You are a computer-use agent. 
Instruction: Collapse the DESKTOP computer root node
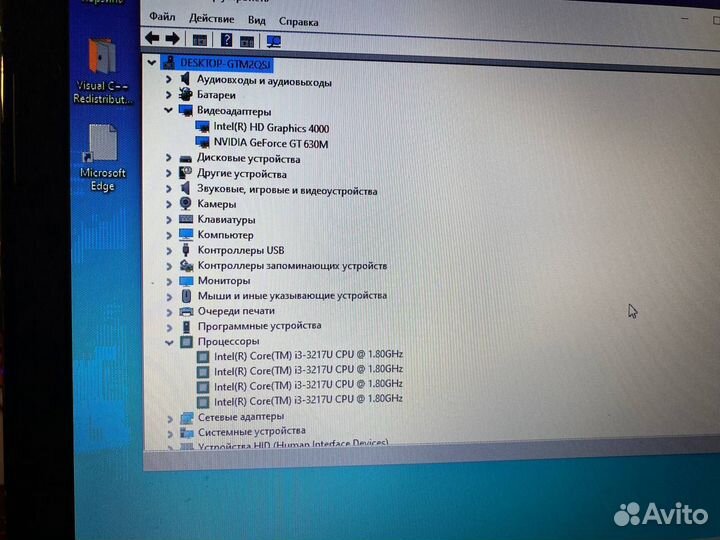coord(152,62)
